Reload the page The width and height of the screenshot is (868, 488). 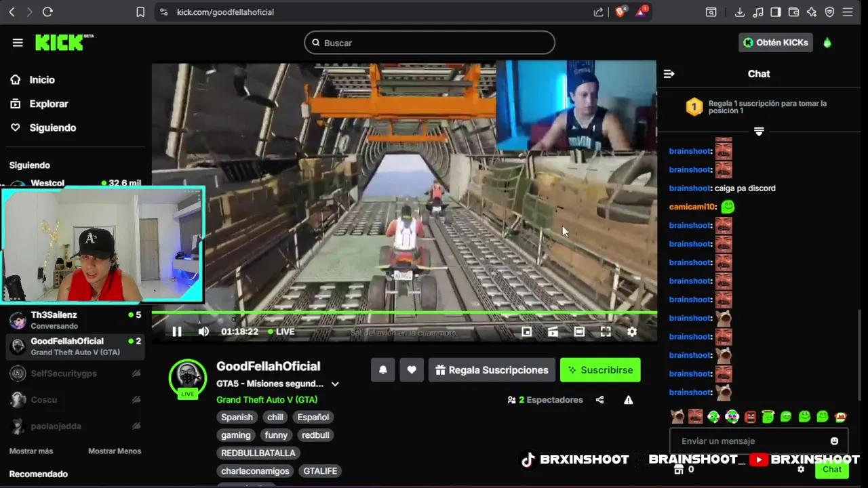[47, 12]
